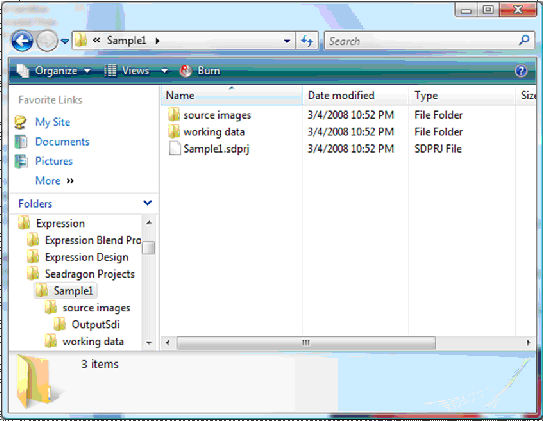The image size is (543, 421).
Task: Select working data folder in file list
Action: pyautogui.click(x=207, y=132)
